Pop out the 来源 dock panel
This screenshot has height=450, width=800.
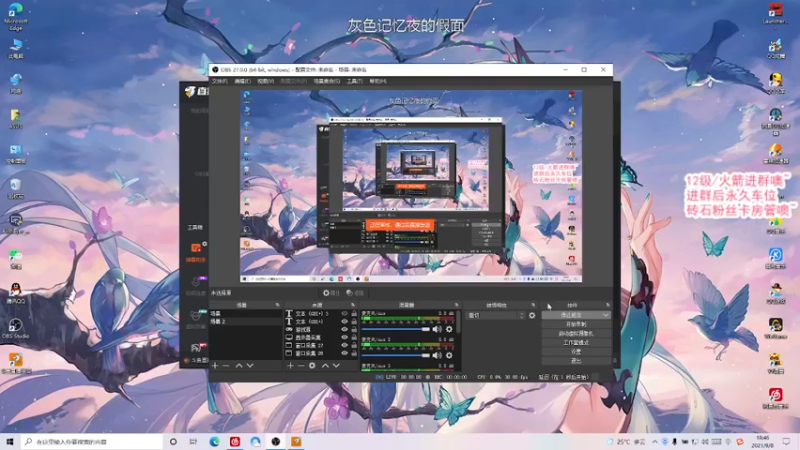[353, 305]
